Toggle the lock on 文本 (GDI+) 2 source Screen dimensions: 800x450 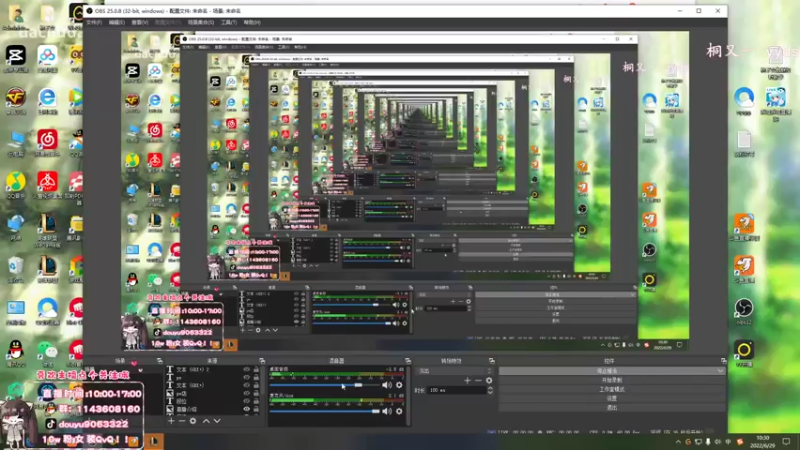256,369
